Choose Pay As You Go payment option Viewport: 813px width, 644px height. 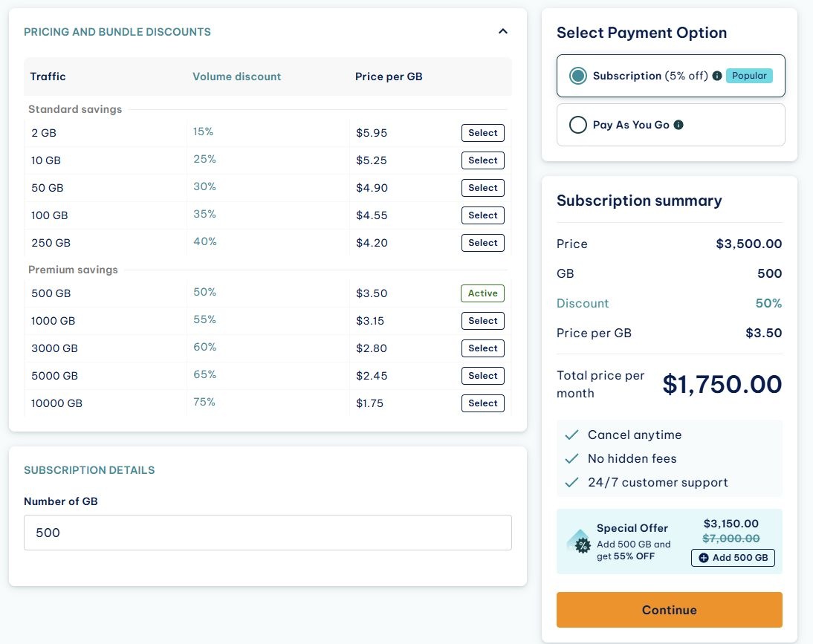click(578, 125)
